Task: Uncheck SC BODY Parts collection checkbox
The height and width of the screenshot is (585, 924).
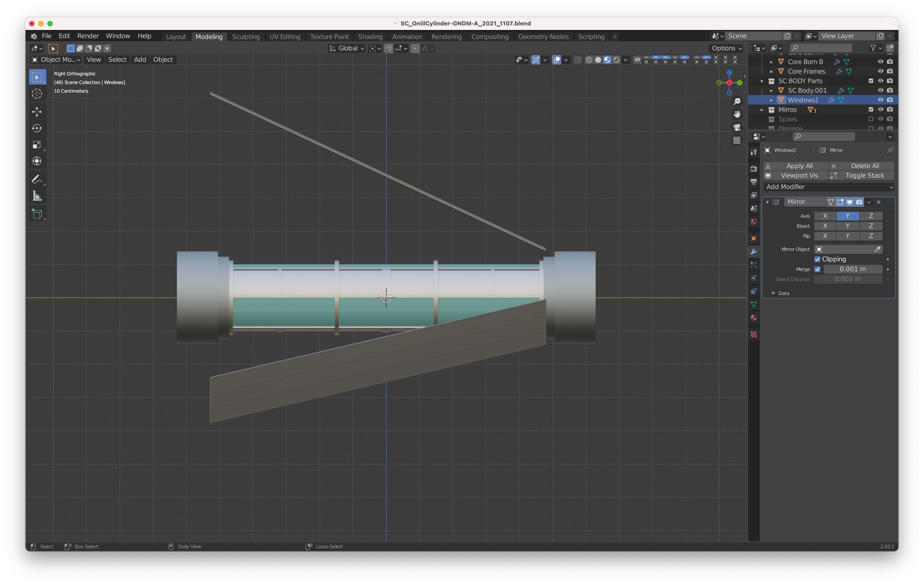Action: pos(871,81)
